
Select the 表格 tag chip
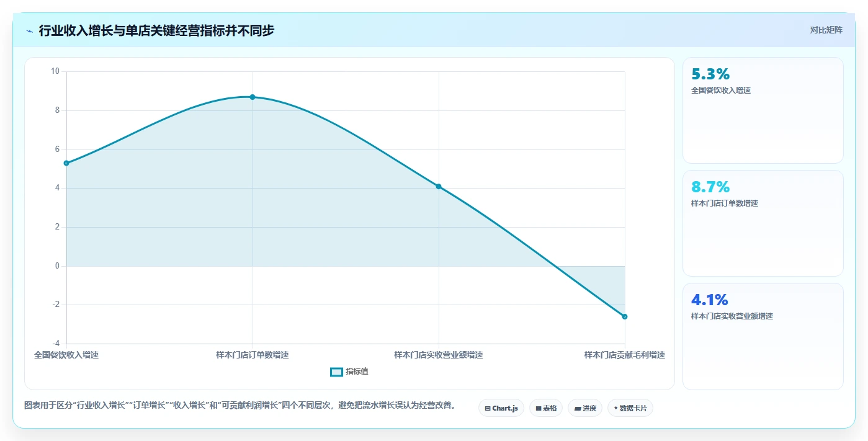[x=546, y=408]
